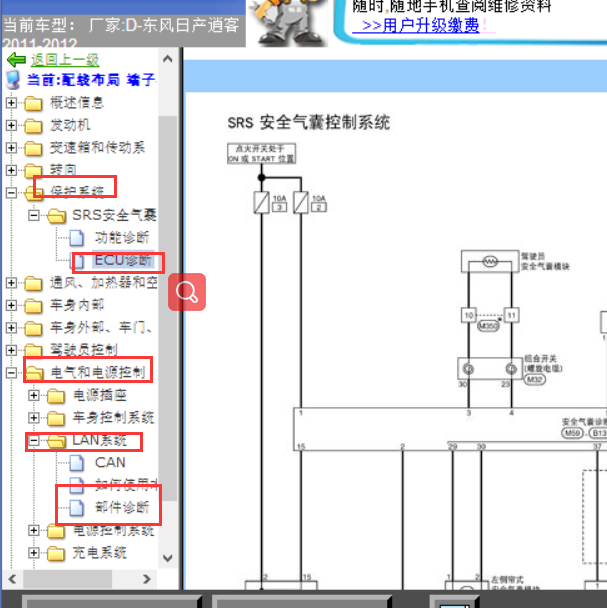Click the tree panel scroll-down arrow

click(x=168, y=558)
